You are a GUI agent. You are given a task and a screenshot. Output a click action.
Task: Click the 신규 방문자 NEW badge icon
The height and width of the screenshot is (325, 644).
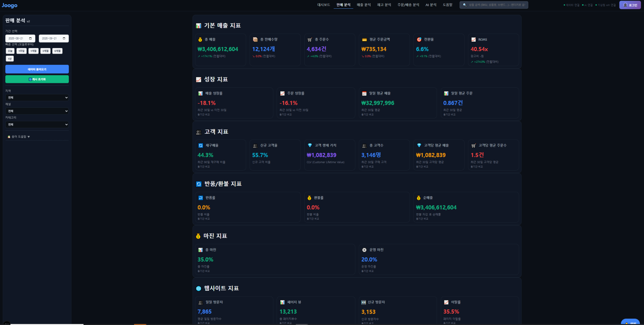click(364, 302)
